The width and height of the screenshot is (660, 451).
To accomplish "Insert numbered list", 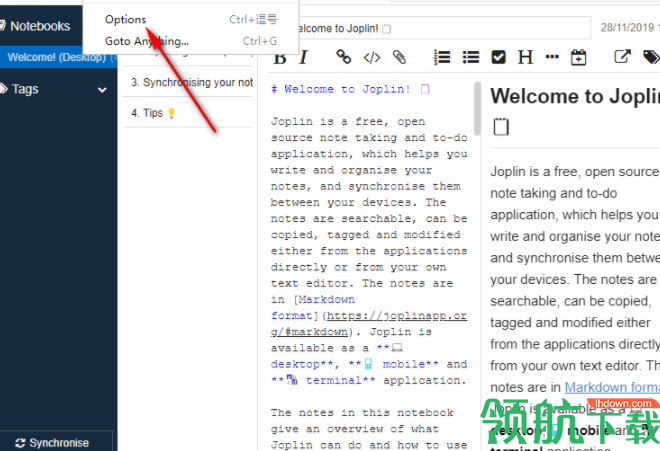I will pos(442,57).
